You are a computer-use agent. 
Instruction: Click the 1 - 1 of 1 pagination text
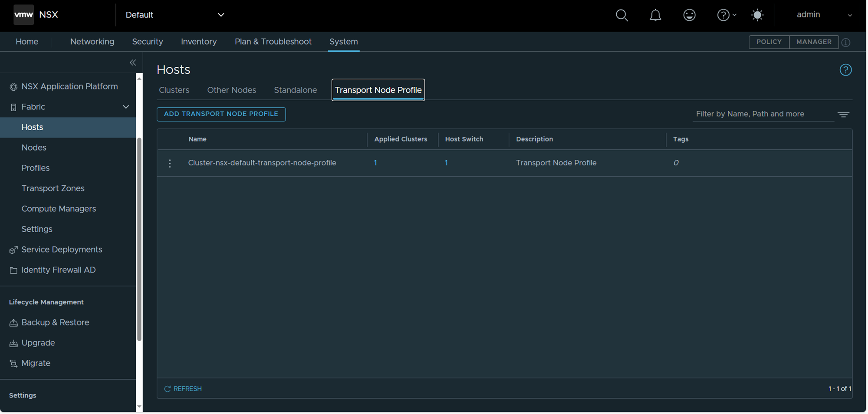click(x=839, y=389)
